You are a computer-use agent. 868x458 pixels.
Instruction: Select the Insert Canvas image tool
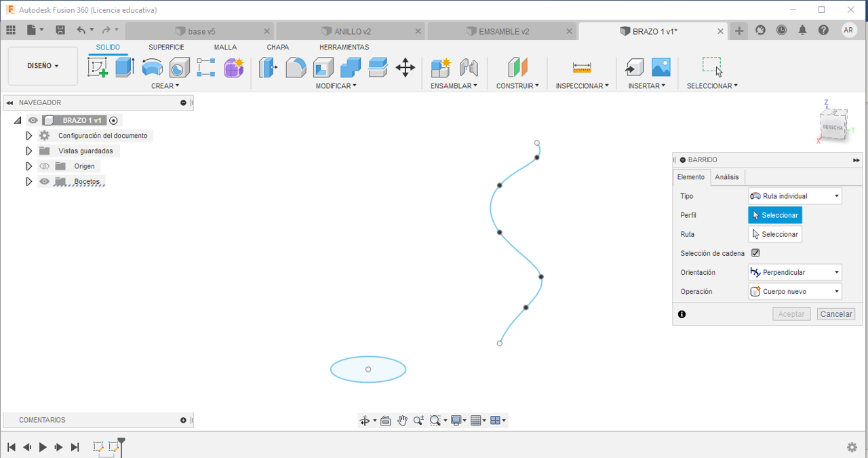pos(660,67)
